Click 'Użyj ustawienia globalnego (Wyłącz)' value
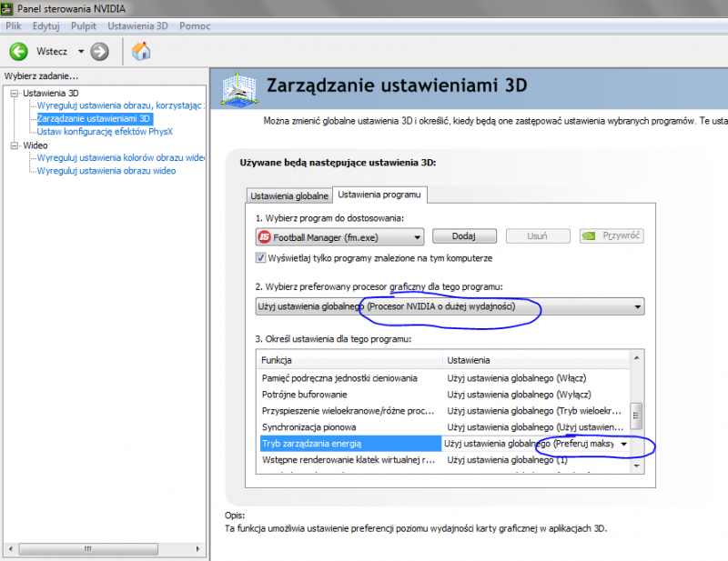728x561 pixels. tap(519, 395)
